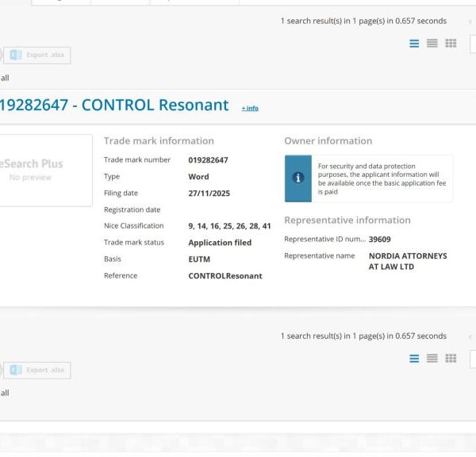Image resolution: width=476 pixels, height=457 pixels.
Task: Go to previous page using lower pagination arrow
Action: (470, 336)
